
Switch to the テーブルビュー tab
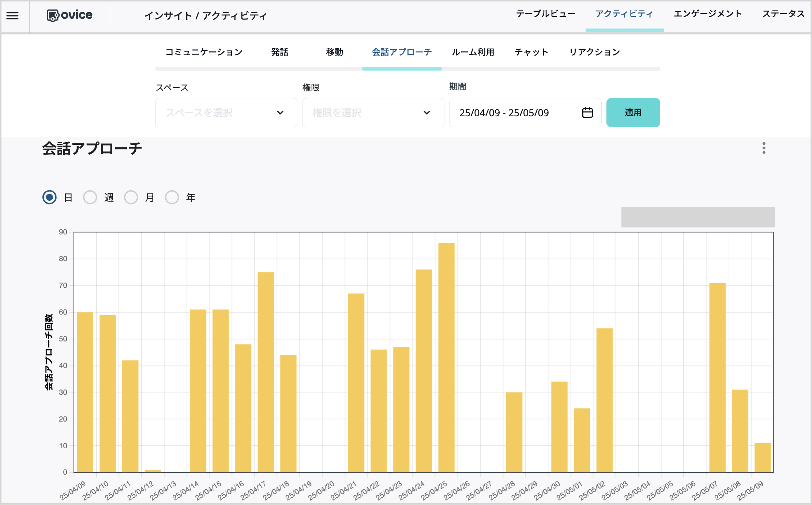[545, 14]
